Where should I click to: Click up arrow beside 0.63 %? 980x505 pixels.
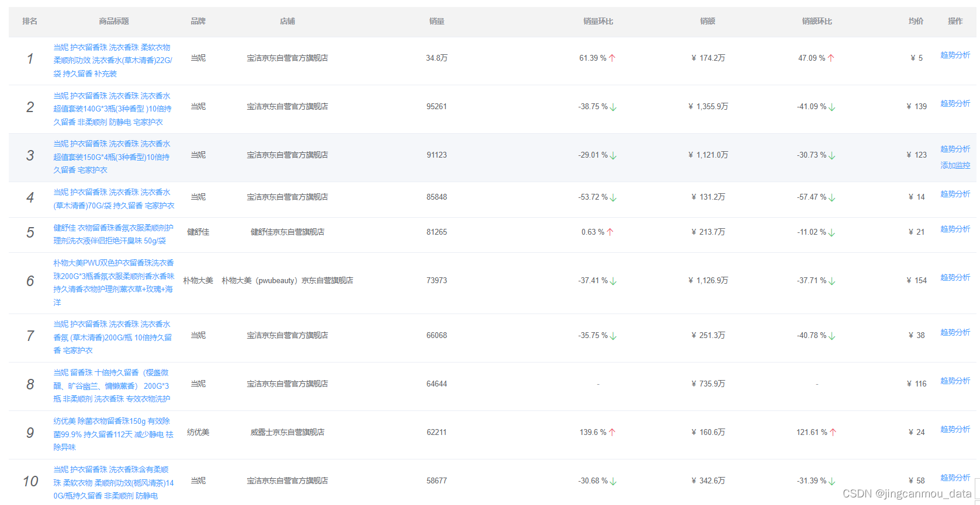tap(610, 232)
